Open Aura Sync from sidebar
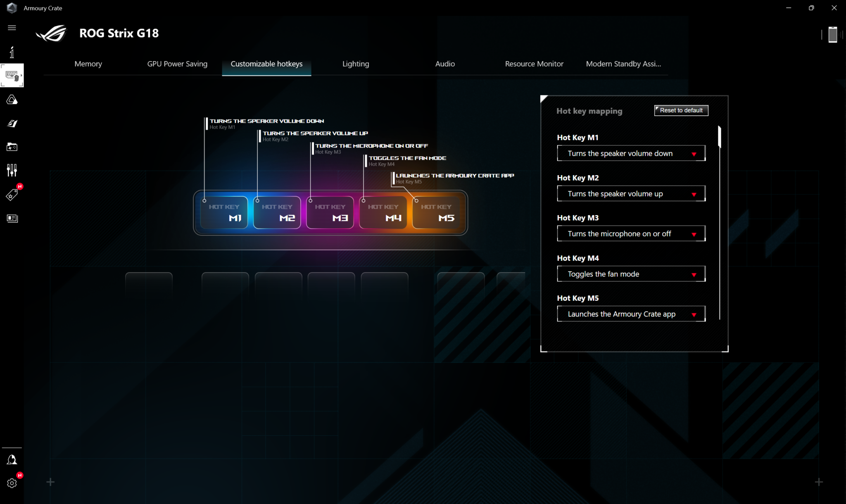 12,100
